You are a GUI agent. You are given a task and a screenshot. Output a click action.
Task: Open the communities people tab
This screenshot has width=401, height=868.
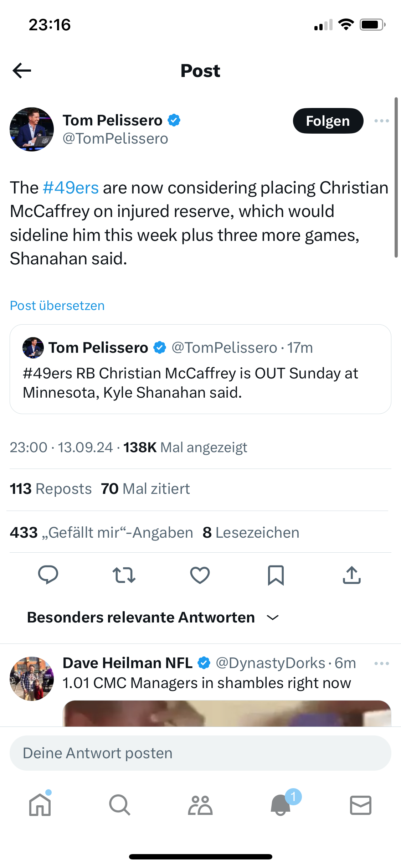click(200, 805)
